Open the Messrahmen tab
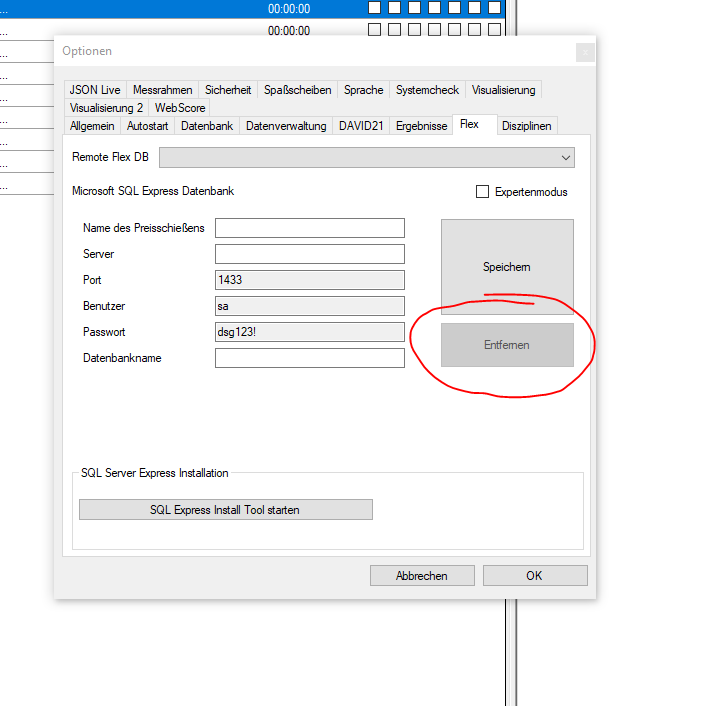The image size is (726, 706). point(162,90)
